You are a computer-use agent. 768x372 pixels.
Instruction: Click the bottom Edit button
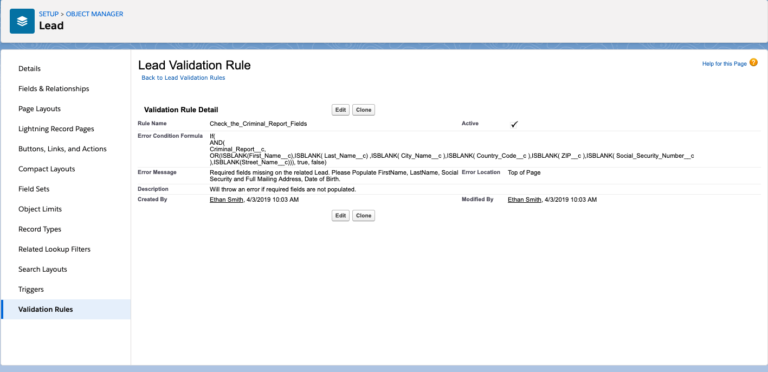point(340,216)
